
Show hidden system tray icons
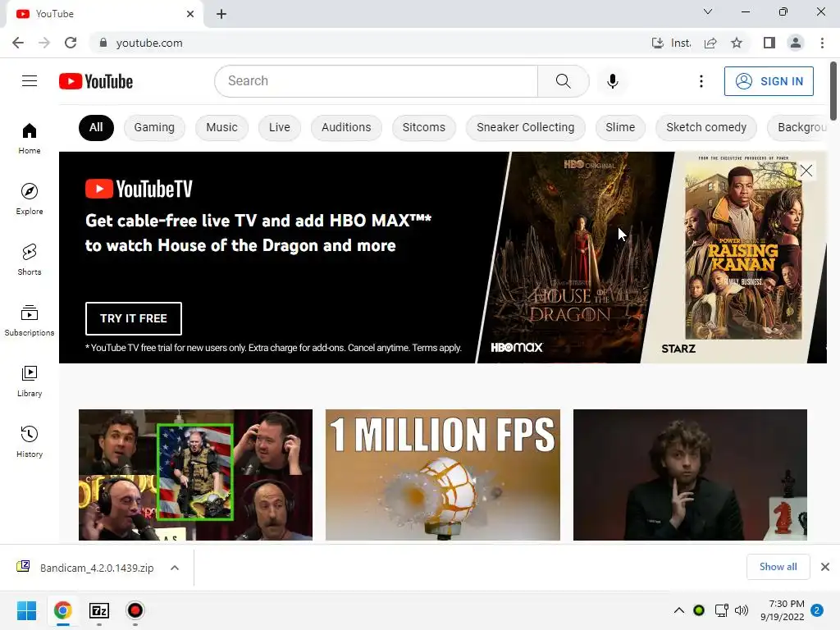pos(678,610)
